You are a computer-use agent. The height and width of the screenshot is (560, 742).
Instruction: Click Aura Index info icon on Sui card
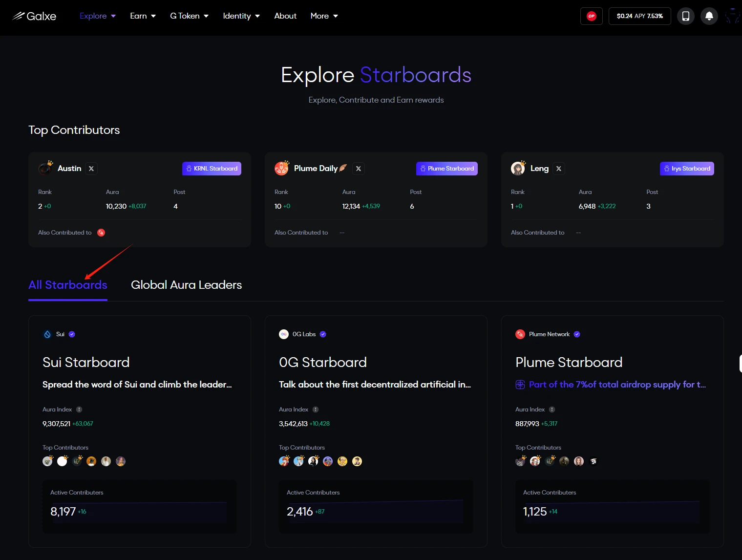click(79, 409)
